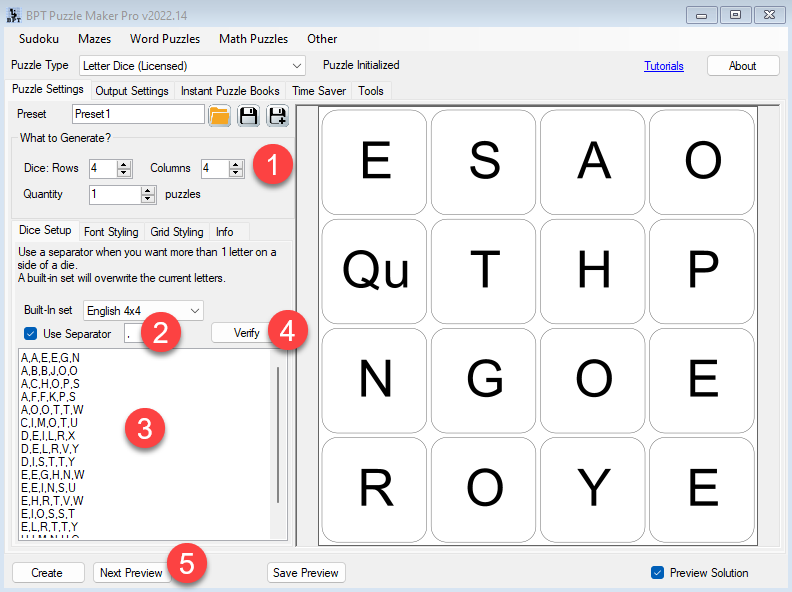Open the Tutorials link
The height and width of the screenshot is (592, 792).
pos(664,66)
